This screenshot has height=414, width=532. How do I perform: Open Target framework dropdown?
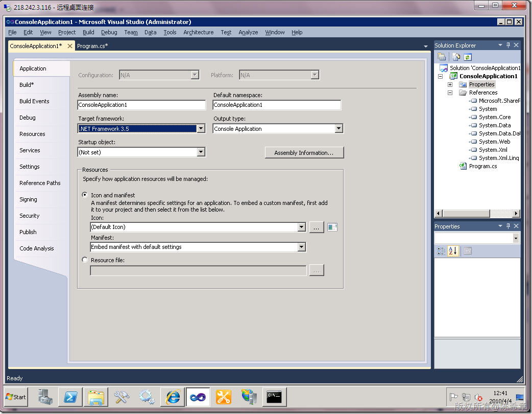(x=201, y=128)
